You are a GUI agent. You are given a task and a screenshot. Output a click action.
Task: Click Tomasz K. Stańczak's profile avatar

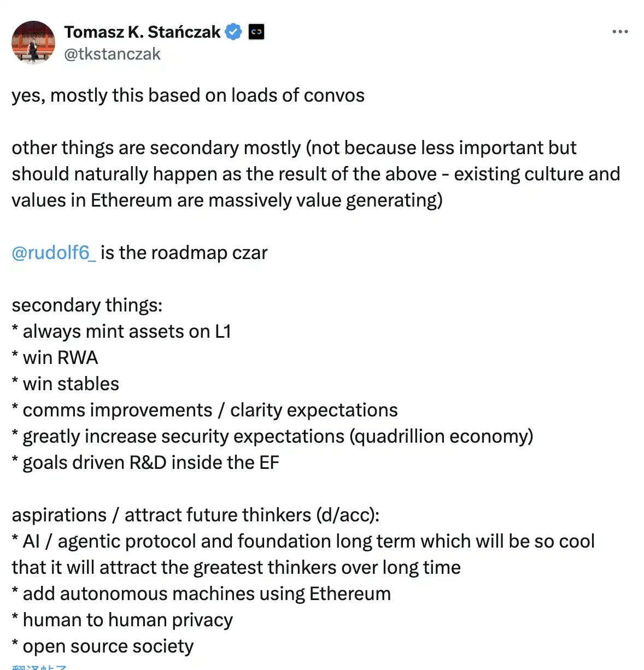click(x=33, y=43)
